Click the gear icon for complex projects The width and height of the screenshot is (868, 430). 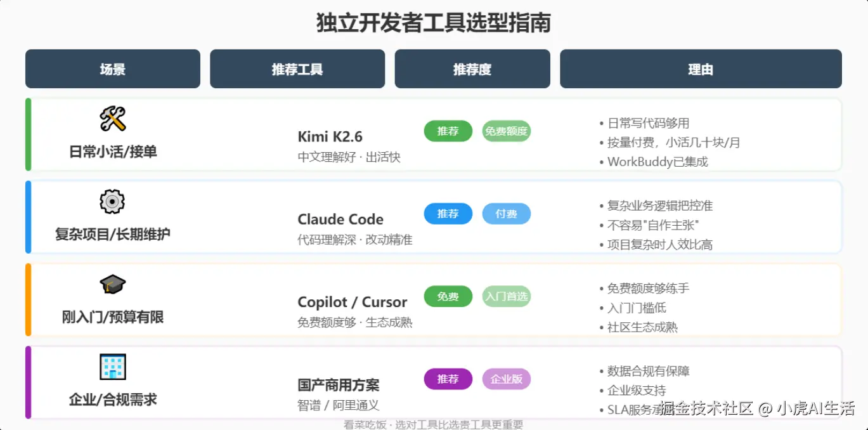113,202
